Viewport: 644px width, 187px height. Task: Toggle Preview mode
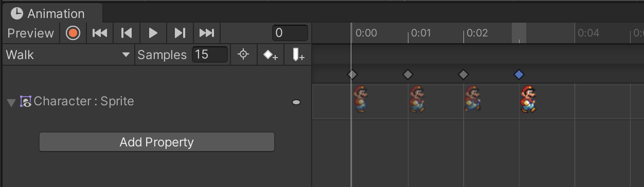(31, 33)
